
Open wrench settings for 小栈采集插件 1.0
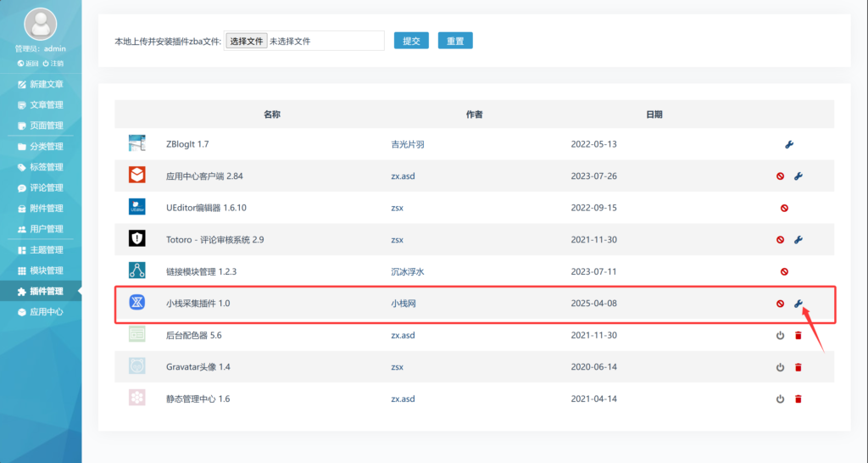798,304
